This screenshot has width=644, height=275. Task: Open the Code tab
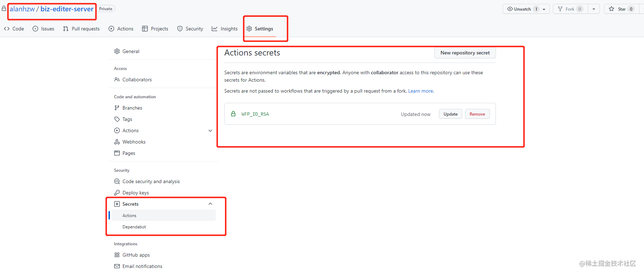(x=14, y=29)
